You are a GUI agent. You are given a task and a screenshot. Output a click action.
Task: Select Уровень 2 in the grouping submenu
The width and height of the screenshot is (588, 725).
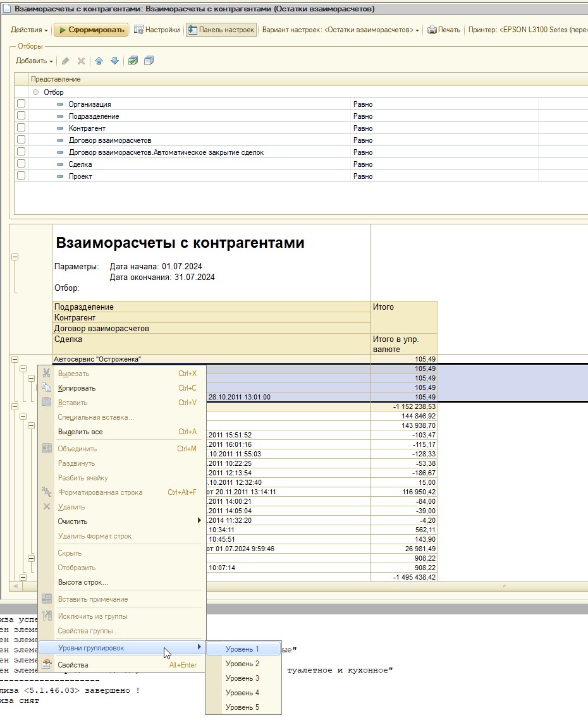coord(243,664)
